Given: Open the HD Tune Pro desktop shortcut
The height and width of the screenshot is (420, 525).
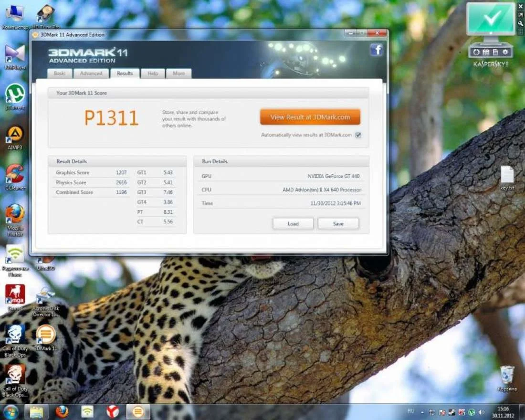Looking at the screenshot, I should click(x=46, y=16).
